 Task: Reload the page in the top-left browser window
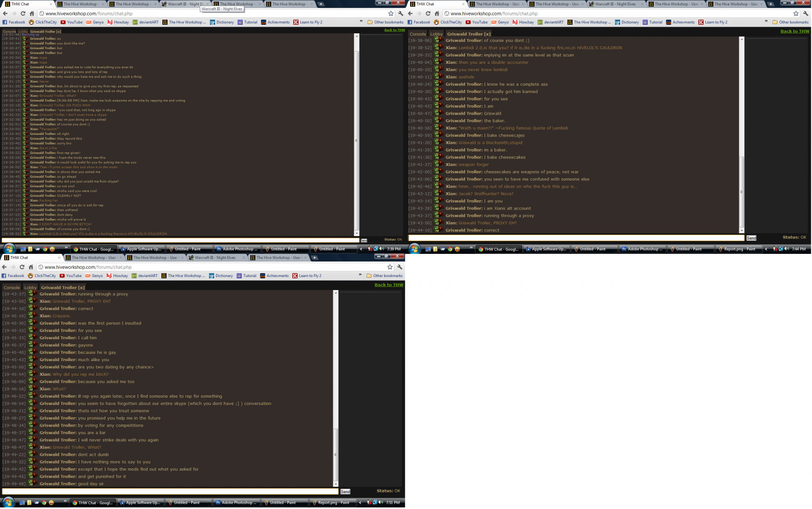23,13
